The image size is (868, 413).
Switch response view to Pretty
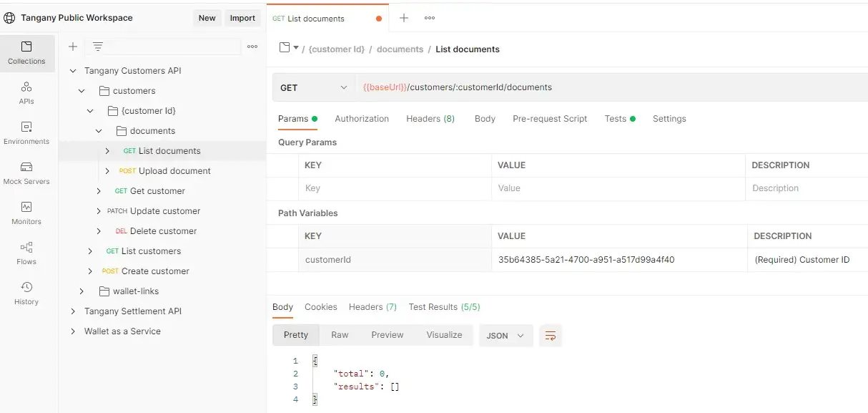point(296,335)
